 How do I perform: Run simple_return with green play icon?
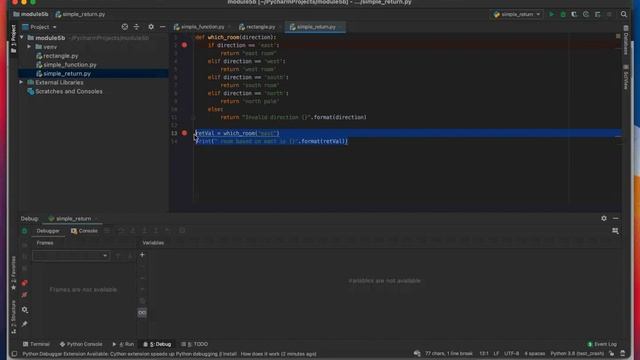coord(551,14)
